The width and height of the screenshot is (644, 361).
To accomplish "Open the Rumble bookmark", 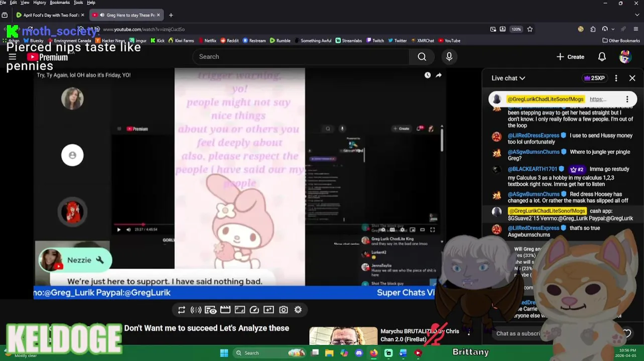I will pos(280,41).
